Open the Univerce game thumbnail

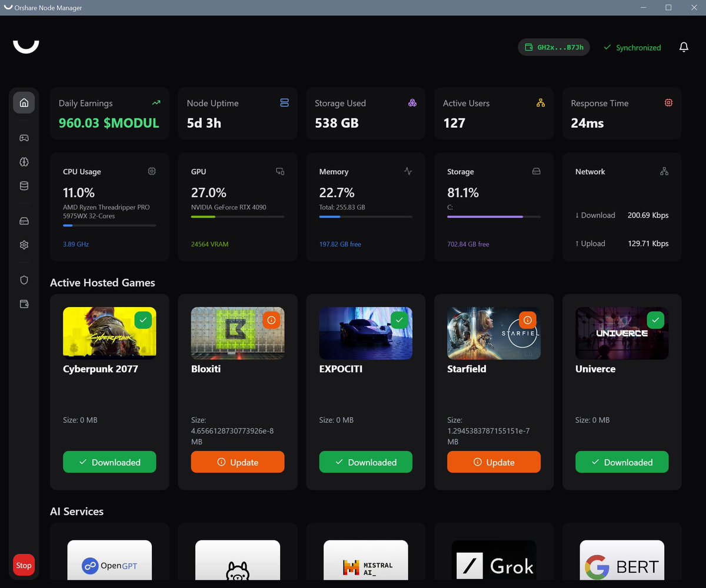coord(622,333)
